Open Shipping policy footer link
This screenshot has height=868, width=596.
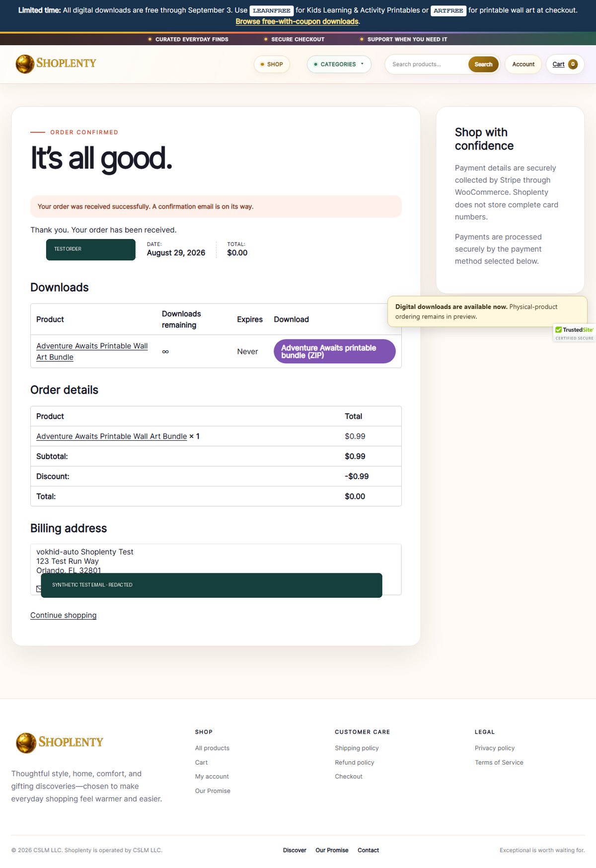coord(357,748)
